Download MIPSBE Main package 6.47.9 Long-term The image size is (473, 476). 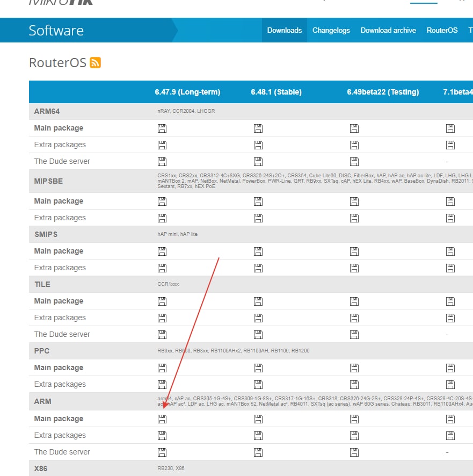162,201
